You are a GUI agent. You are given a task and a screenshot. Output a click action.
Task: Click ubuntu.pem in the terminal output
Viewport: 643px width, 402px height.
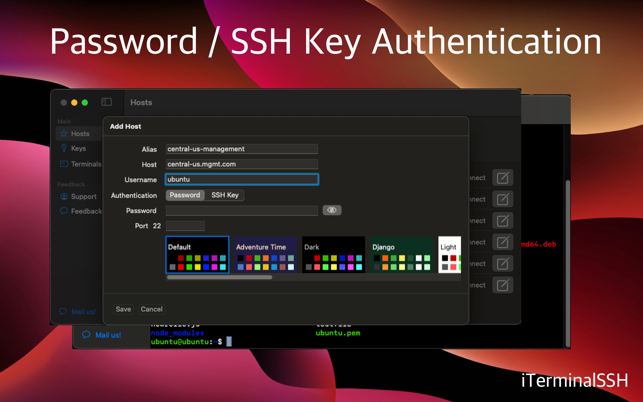pyautogui.click(x=338, y=333)
